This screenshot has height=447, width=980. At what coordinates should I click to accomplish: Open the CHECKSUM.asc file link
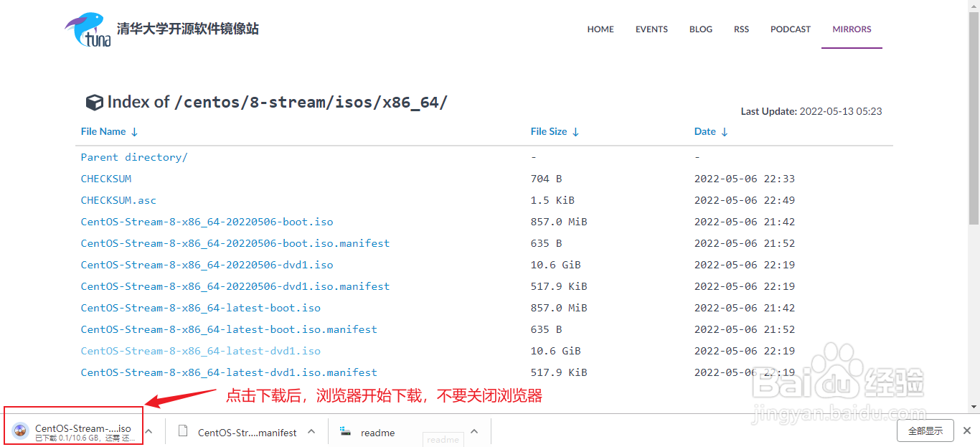pos(118,200)
